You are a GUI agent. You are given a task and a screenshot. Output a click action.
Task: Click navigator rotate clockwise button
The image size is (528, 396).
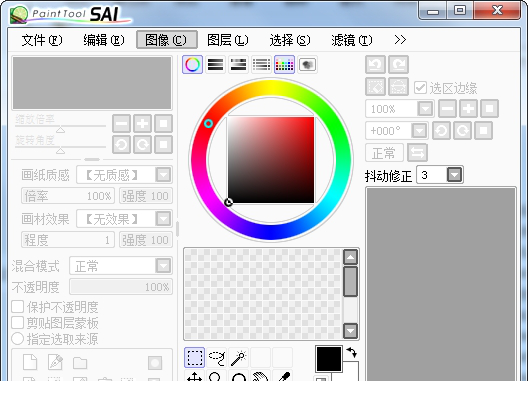click(x=142, y=145)
